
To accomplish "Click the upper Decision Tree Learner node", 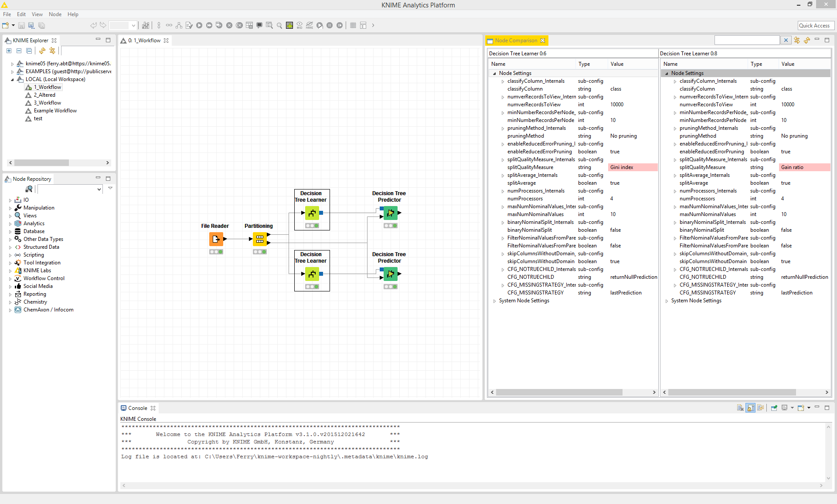I will pos(312,213).
